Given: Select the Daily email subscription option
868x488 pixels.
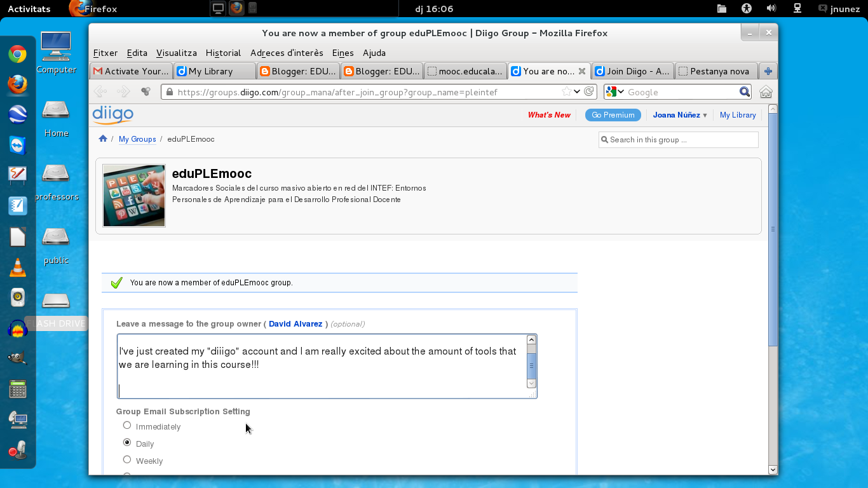Looking at the screenshot, I should [x=127, y=442].
